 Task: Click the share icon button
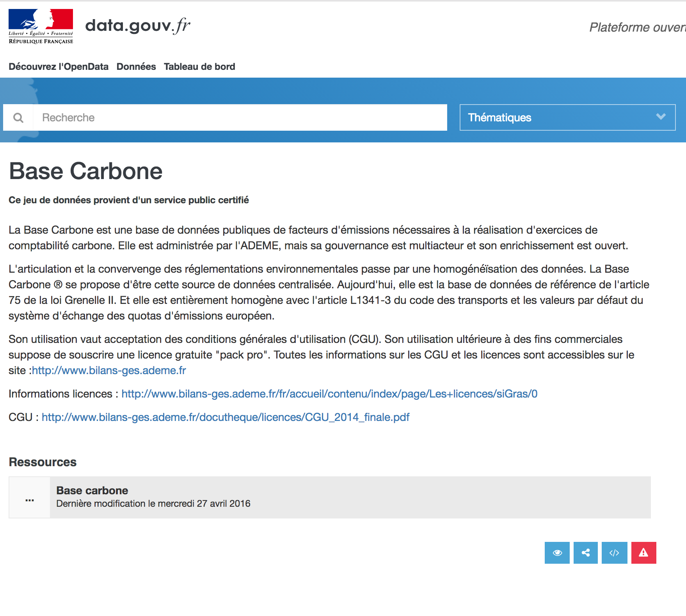(x=585, y=552)
